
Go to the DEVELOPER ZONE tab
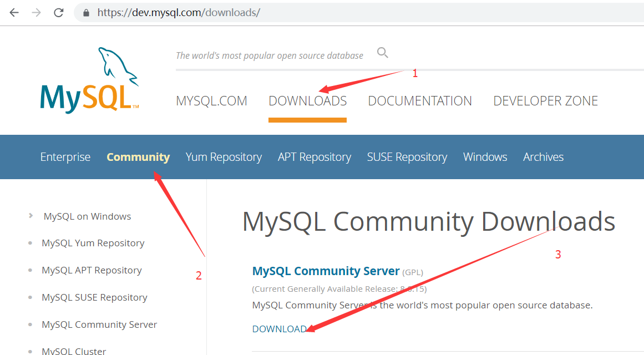545,101
